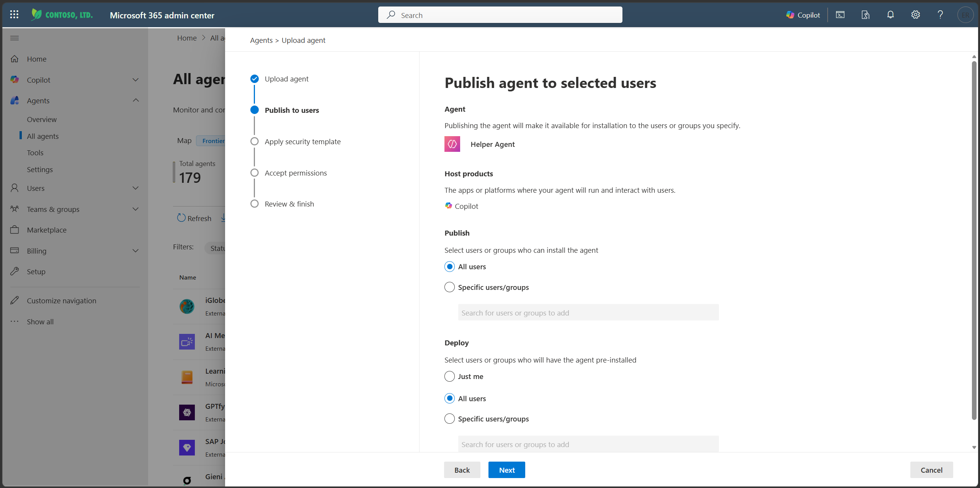Select Just me under Deploy

(449, 376)
